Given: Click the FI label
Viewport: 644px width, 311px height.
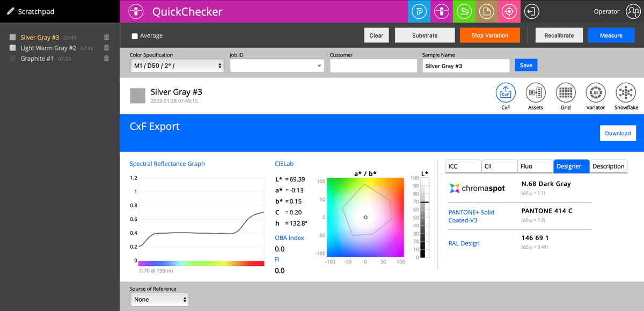Looking at the screenshot, I should point(277,259).
